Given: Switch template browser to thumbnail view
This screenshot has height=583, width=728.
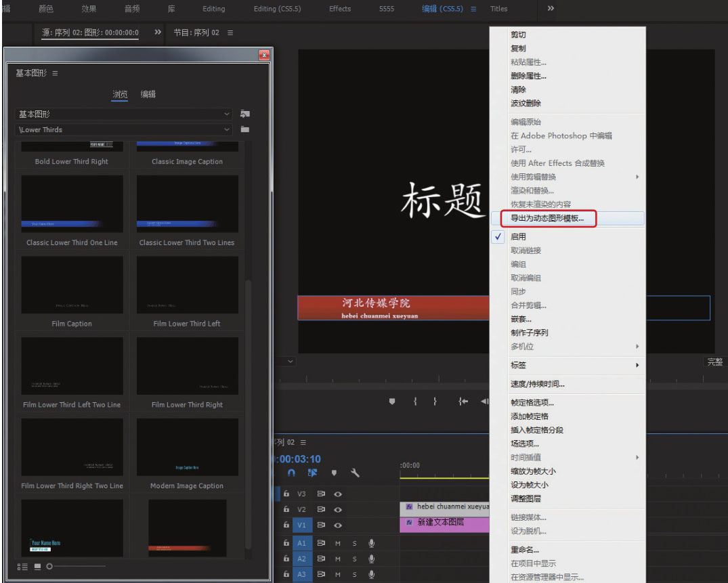Looking at the screenshot, I should 37,566.
